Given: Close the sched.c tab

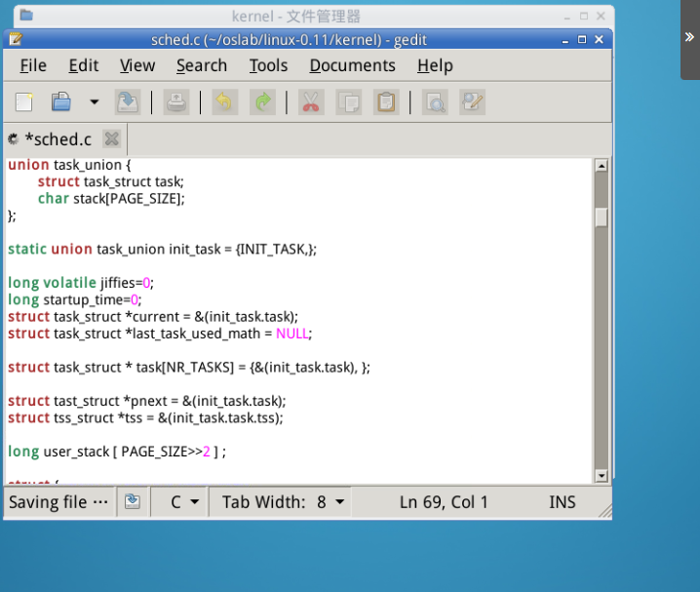Looking at the screenshot, I should 112,139.
